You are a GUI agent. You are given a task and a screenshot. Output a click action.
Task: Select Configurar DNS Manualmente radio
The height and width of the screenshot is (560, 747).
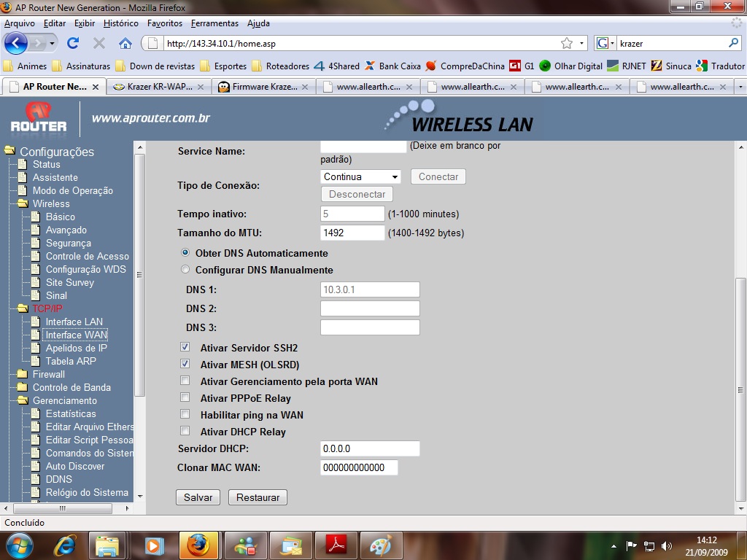tap(185, 269)
